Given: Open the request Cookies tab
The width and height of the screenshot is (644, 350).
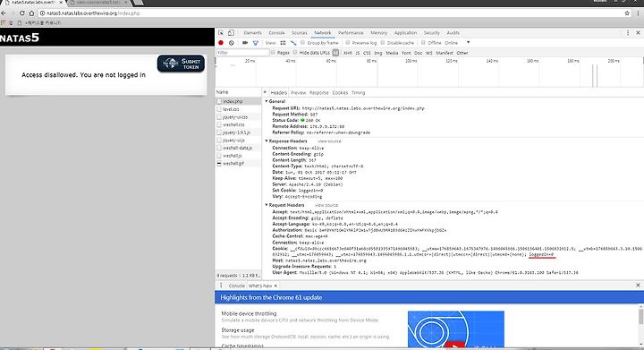Looking at the screenshot, I should [340, 93].
